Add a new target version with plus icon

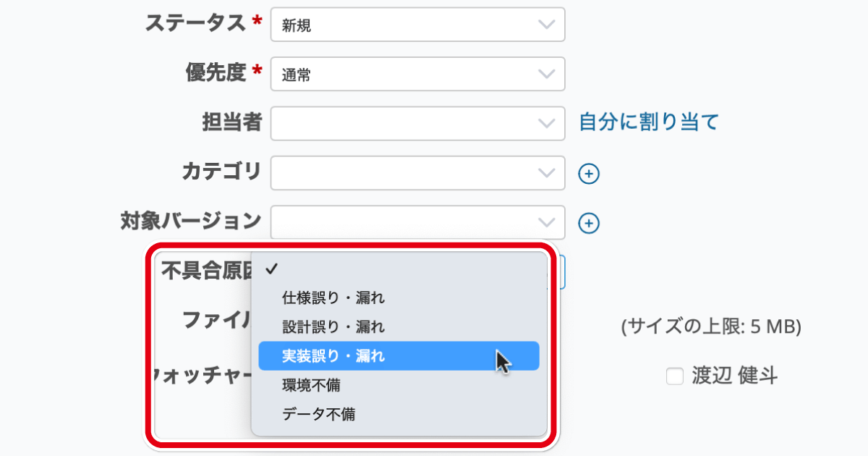coord(590,224)
